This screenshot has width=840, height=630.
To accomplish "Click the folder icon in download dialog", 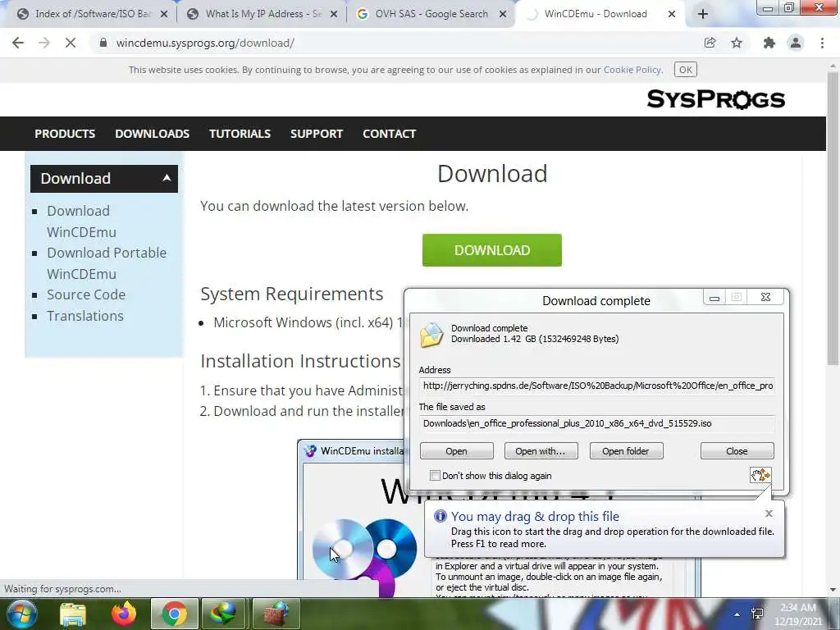I will pyautogui.click(x=431, y=335).
